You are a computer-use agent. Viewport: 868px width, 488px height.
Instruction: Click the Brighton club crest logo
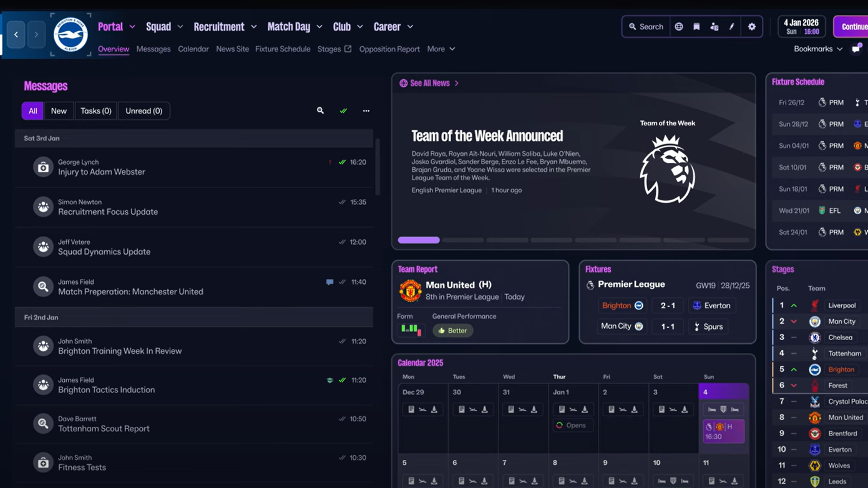(71, 34)
